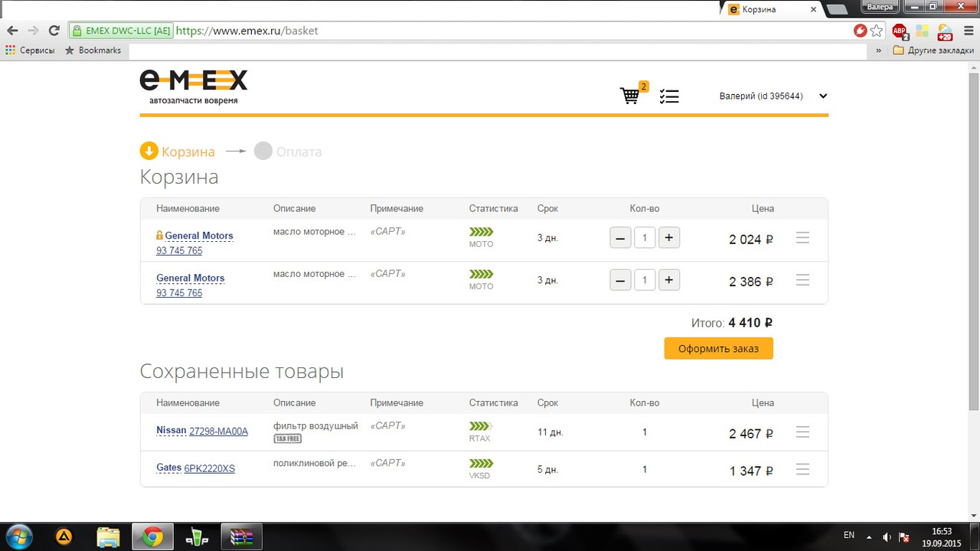
Task: Bookmark the page with the star icon
Action: coord(877,31)
